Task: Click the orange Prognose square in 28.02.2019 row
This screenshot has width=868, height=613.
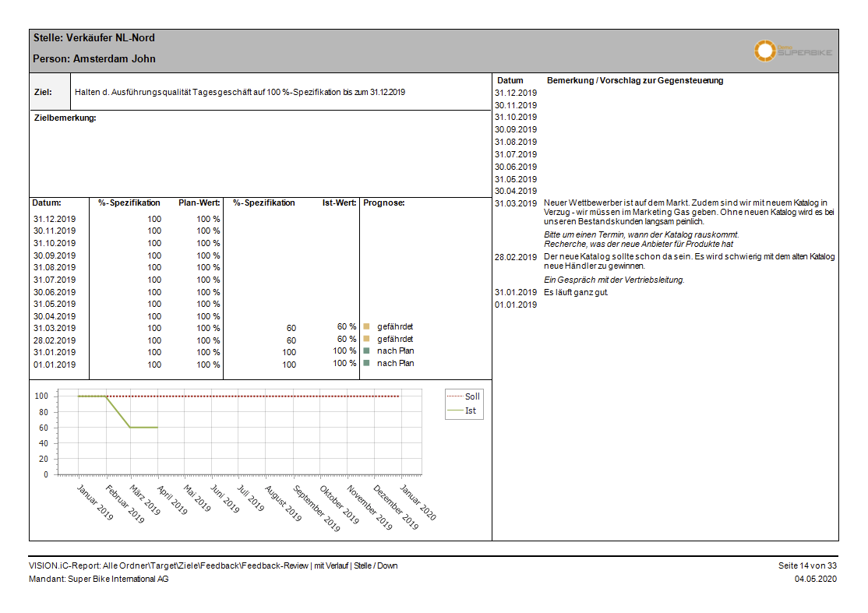Action: click(x=366, y=339)
